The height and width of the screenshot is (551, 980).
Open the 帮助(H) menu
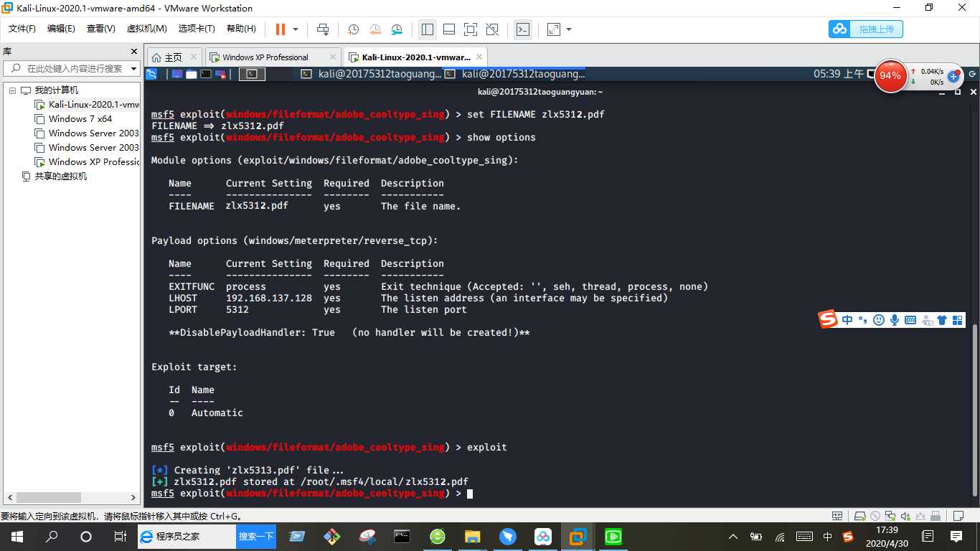click(x=241, y=29)
